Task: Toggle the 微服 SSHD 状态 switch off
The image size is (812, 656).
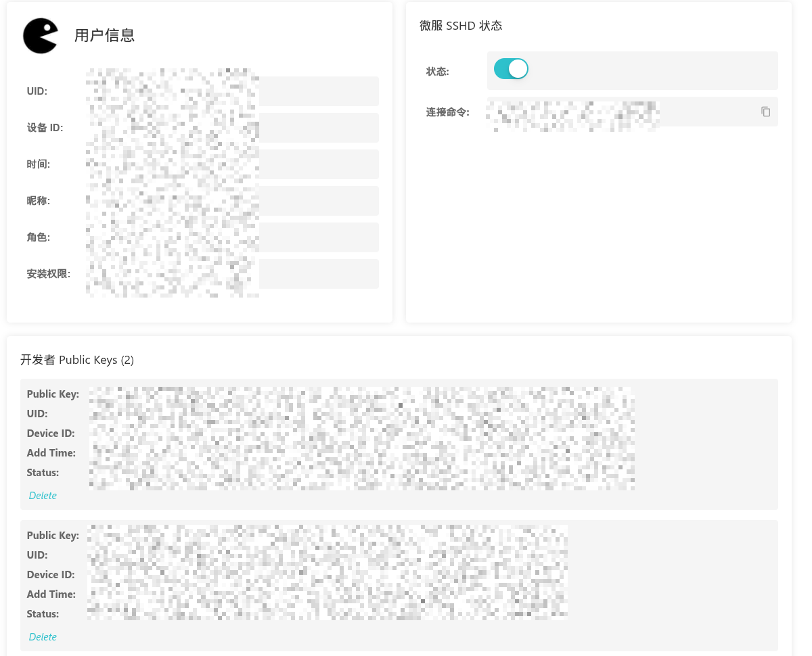Action: 511,69
